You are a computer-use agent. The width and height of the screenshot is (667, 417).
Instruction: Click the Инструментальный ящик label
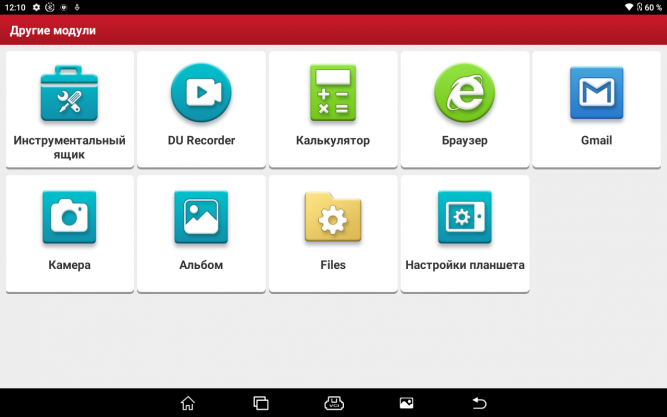click(69, 147)
